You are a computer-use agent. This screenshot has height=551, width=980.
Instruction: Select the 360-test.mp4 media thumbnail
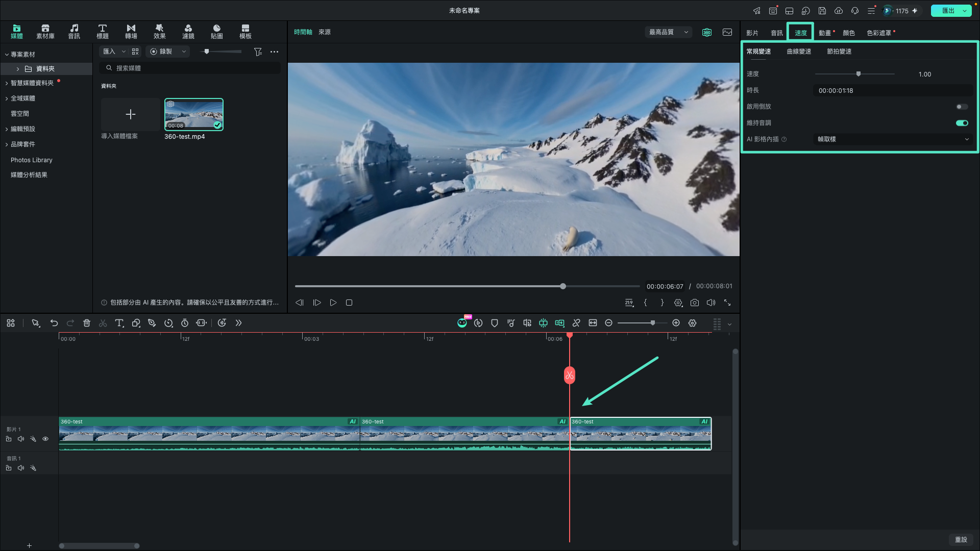click(194, 114)
